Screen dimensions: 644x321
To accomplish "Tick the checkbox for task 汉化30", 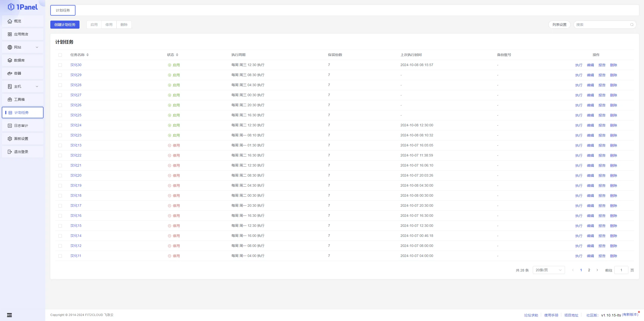I will click(x=60, y=65).
